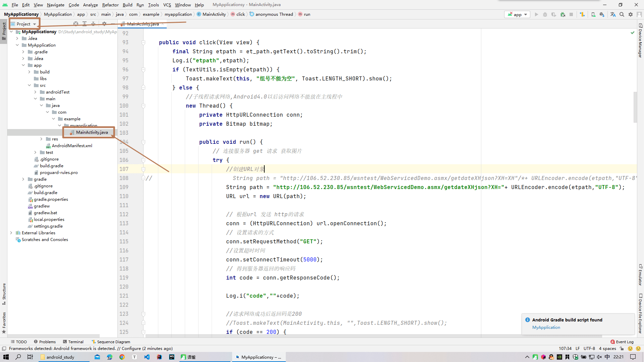The width and height of the screenshot is (644, 362).
Task: Click Sync Project with Gradle Files icon
Action: tap(582, 14)
